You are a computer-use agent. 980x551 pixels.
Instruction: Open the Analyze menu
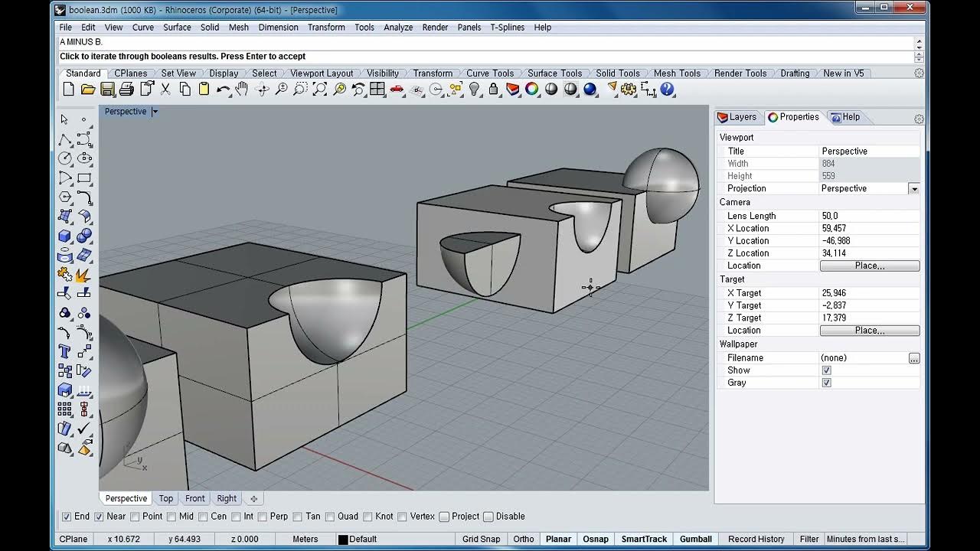coord(398,28)
